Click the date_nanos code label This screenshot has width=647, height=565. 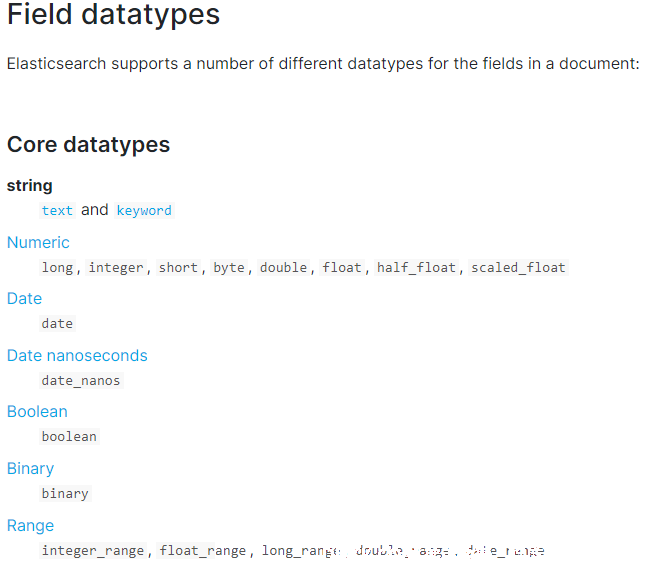[x=81, y=381]
